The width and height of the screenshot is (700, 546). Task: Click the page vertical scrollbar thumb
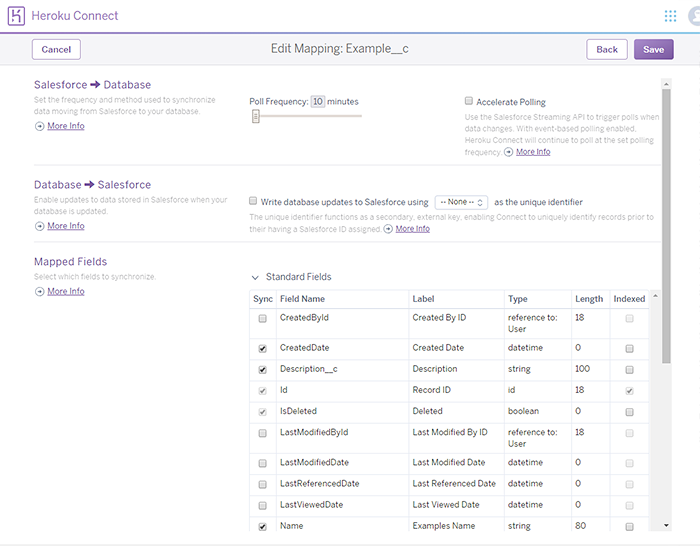tap(666, 226)
